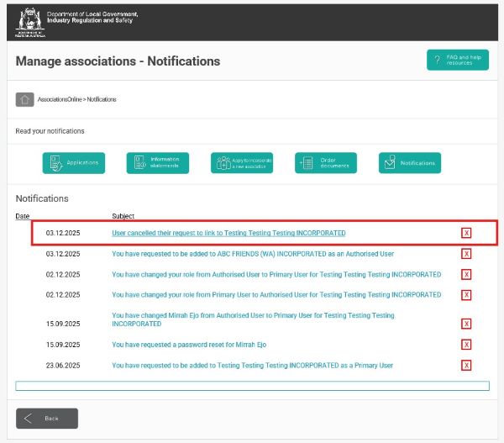Delete the Primary to Authorised role change notification
This screenshot has height=443, width=504.
pyautogui.click(x=466, y=295)
